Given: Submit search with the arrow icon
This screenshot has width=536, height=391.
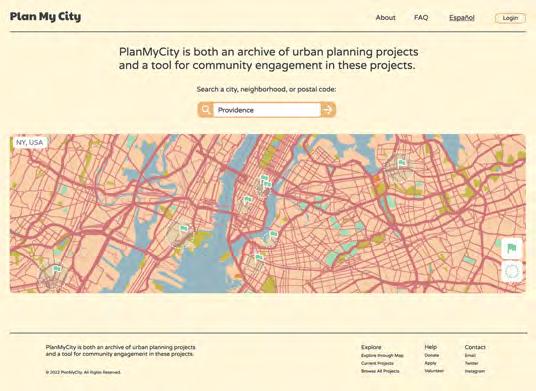Looking at the screenshot, I should pos(328,110).
